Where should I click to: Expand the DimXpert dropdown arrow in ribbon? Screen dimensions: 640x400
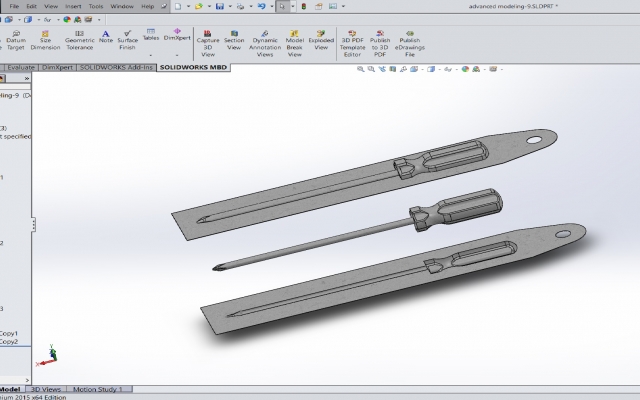click(177, 55)
